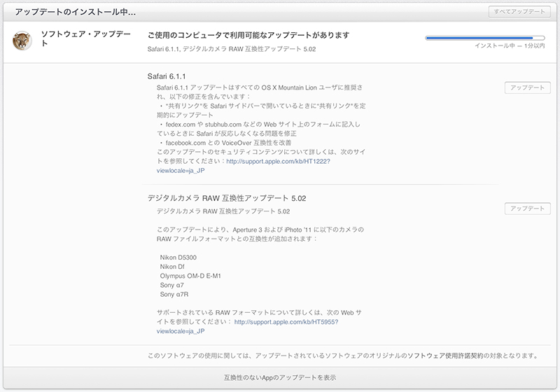The width and height of the screenshot is (560, 392).
Task: Open the support.apple.com/kb/HT1222 link
Action: pos(278,162)
